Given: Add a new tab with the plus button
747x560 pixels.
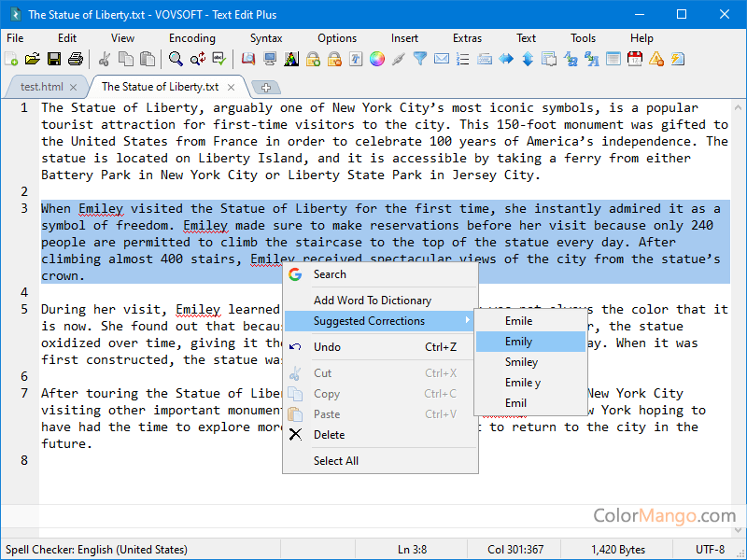Looking at the screenshot, I should pyautogui.click(x=266, y=88).
